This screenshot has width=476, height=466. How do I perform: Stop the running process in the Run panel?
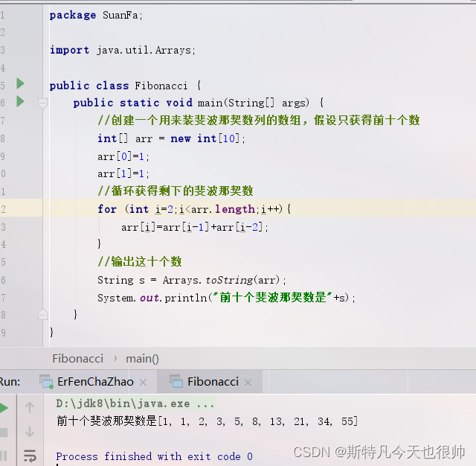click(x=4, y=433)
